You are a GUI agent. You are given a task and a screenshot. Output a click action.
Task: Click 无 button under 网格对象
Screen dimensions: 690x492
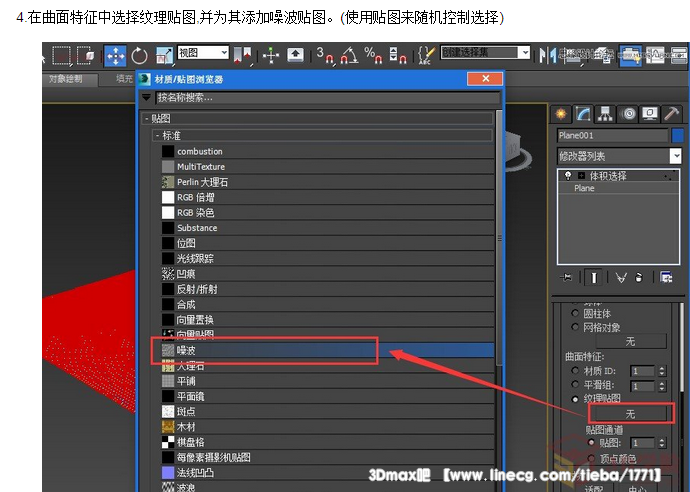coord(630,341)
